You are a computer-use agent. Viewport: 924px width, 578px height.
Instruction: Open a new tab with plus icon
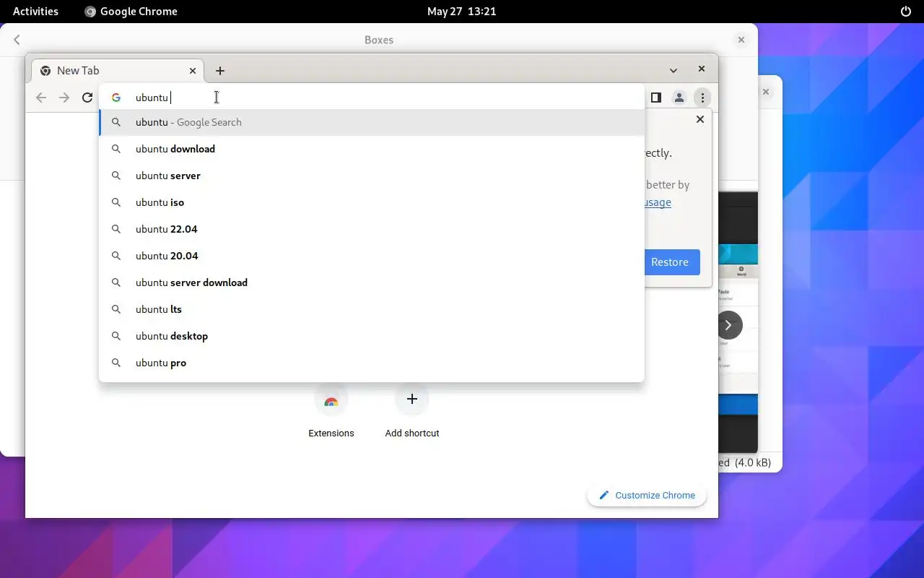(220, 71)
